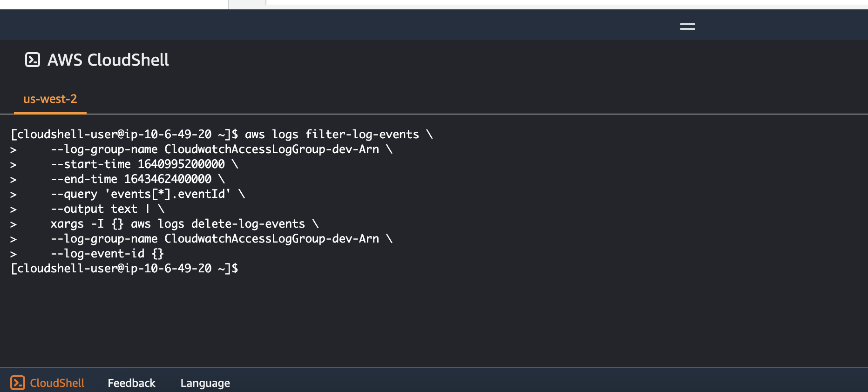Screen dimensions: 868x392
Task: Click the drag handle bars at the top
Action: click(x=687, y=27)
